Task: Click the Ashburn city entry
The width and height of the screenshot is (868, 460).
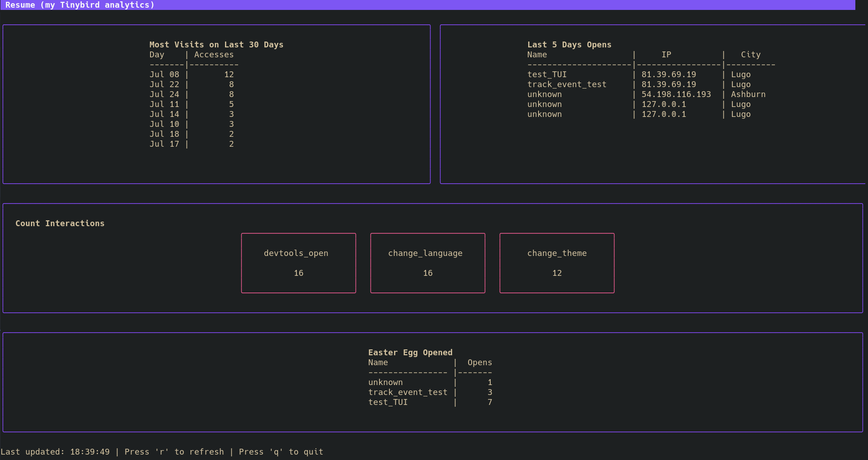Action: (x=748, y=94)
